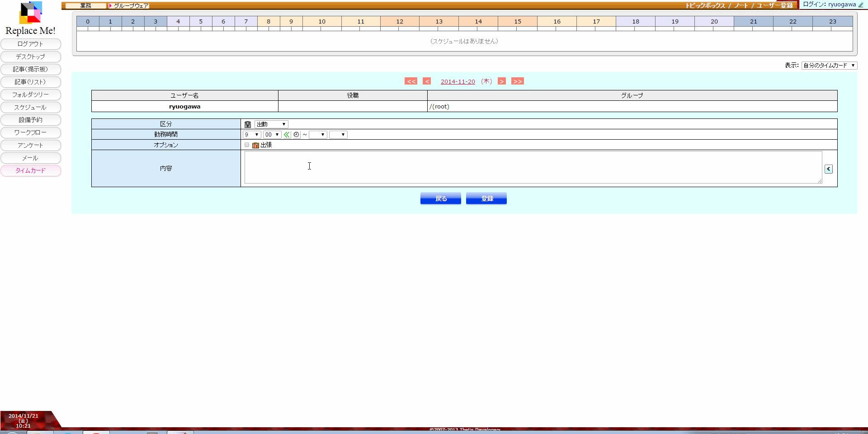Open the start hour dropdown showing 9

pyautogui.click(x=252, y=135)
